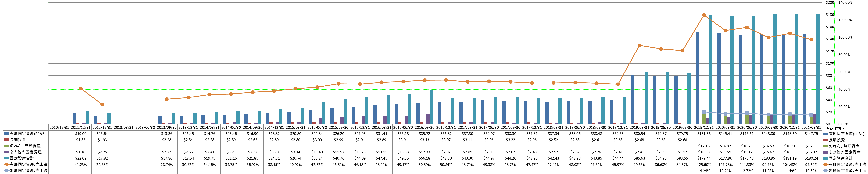Click the '$1.83' long-term investment cell
Image resolution: width=868 pixels, height=174 pixels.
click(x=81, y=140)
